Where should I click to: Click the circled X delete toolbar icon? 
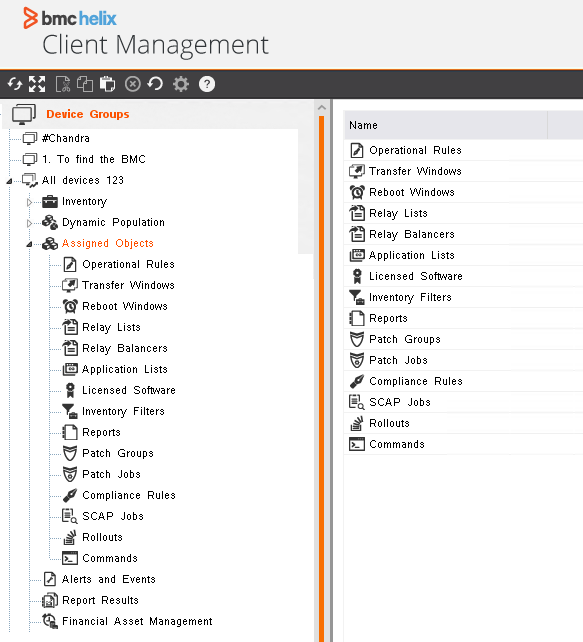click(x=133, y=84)
